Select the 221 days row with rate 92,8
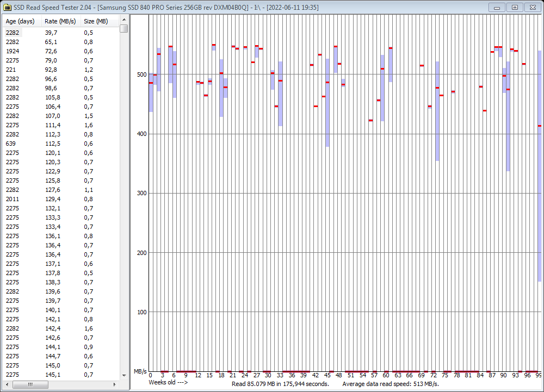This screenshot has width=544, height=392. click(x=61, y=70)
